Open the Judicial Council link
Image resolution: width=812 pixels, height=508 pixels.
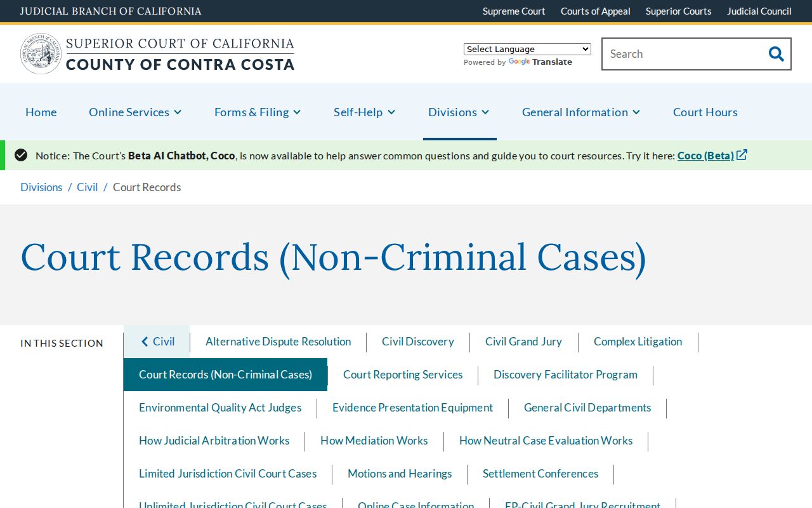(759, 11)
